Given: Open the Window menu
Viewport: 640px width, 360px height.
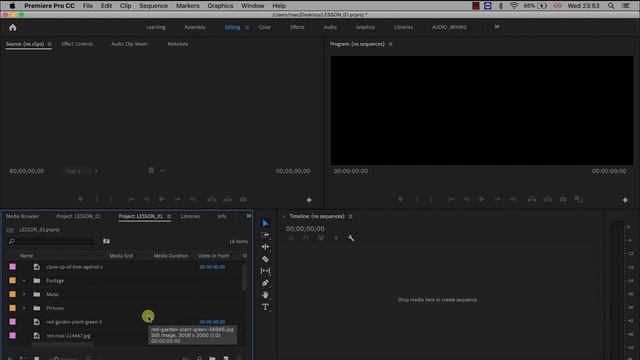Looking at the screenshot, I should pyautogui.click(x=253, y=6).
